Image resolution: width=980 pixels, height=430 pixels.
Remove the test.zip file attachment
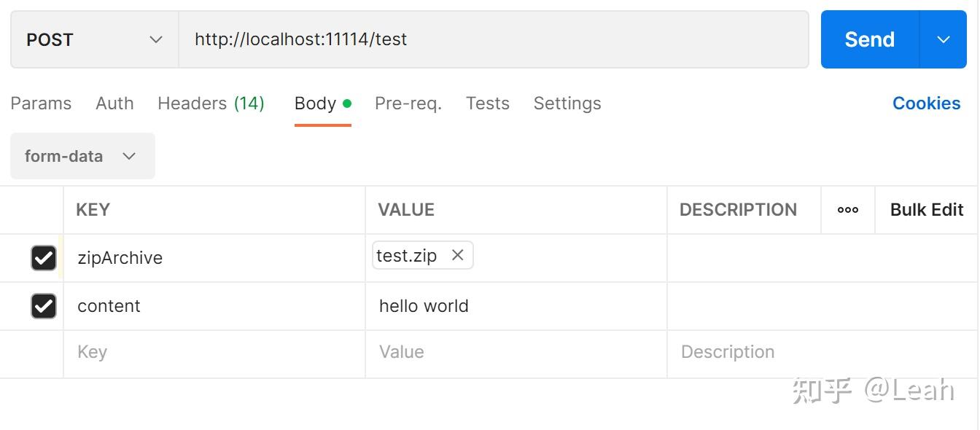458,255
